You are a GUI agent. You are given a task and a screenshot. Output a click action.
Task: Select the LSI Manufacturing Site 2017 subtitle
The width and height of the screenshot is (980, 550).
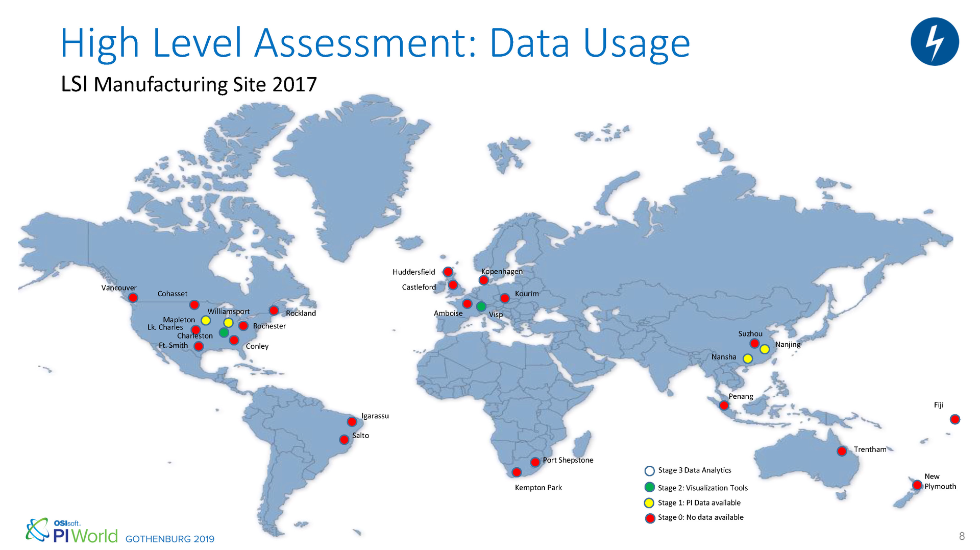click(x=189, y=84)
